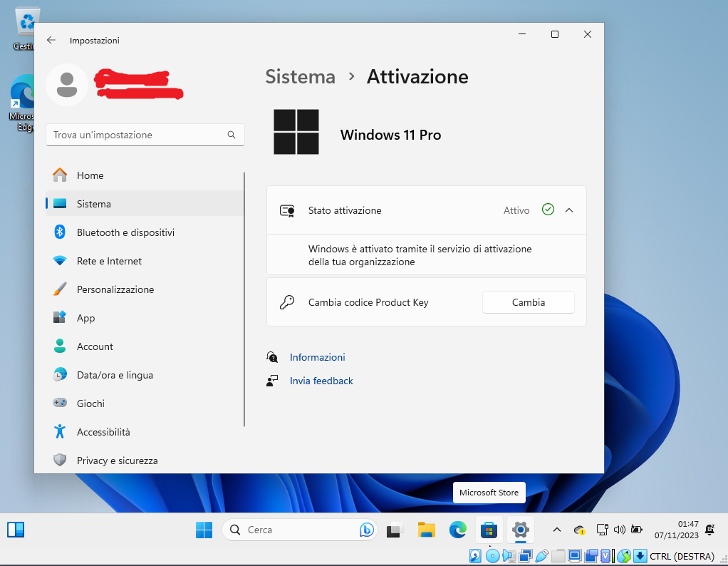
Task: Click VirtualBox USB status icon
Action: pyautogui.click(x=542, y=556)
